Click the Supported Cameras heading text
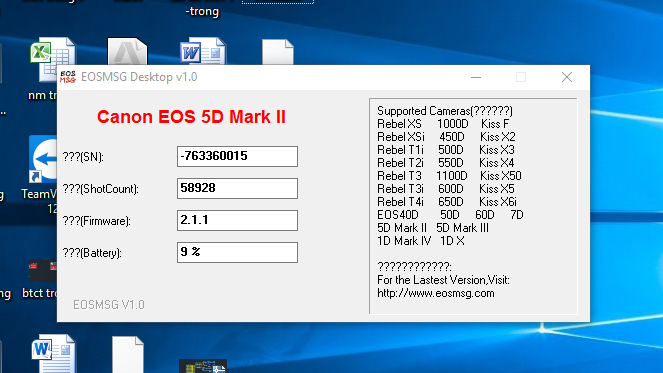Viewport: 663px width, 373px height. tap(445, 111)
